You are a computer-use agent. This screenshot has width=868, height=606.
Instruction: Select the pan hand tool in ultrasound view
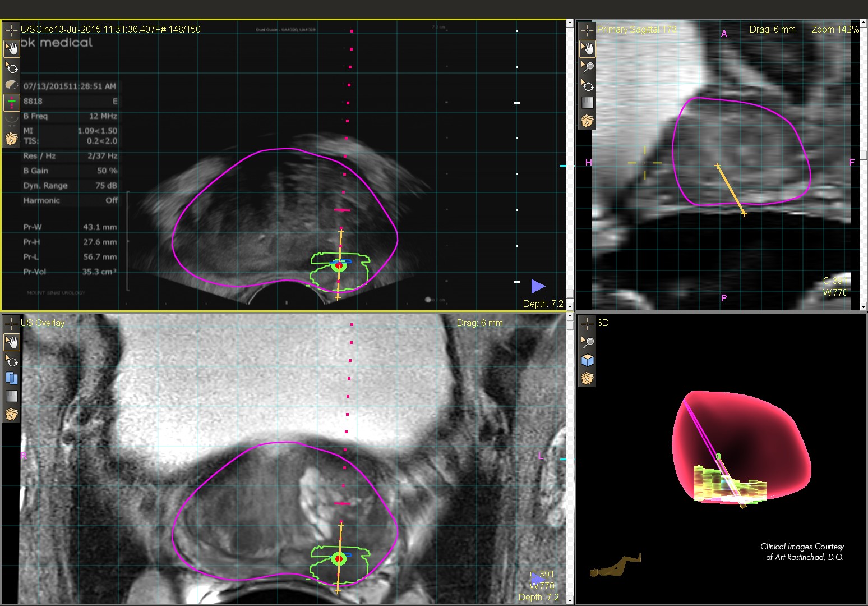coord(11,49)
